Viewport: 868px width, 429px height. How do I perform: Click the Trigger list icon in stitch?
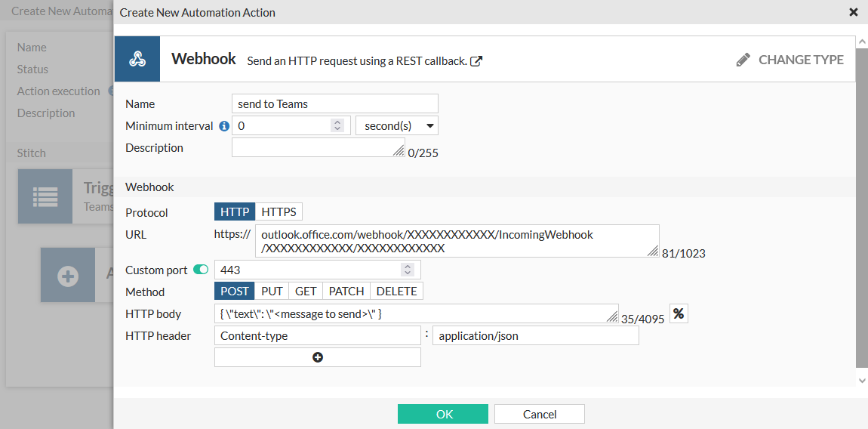[x=45, y=196]
